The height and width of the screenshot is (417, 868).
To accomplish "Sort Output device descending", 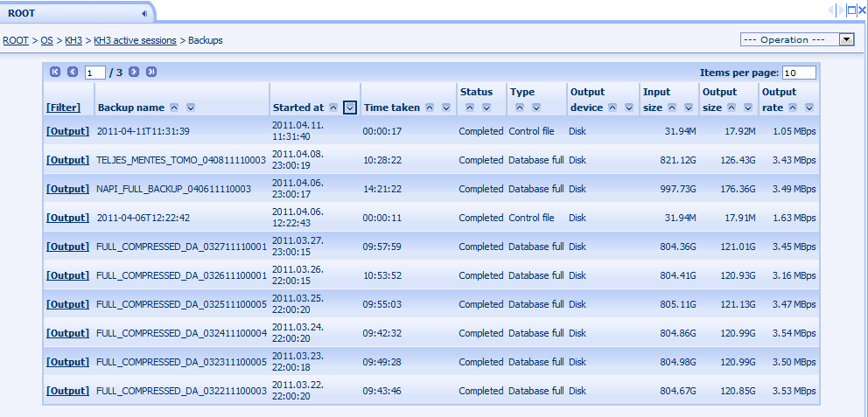I will click(629, 108).
